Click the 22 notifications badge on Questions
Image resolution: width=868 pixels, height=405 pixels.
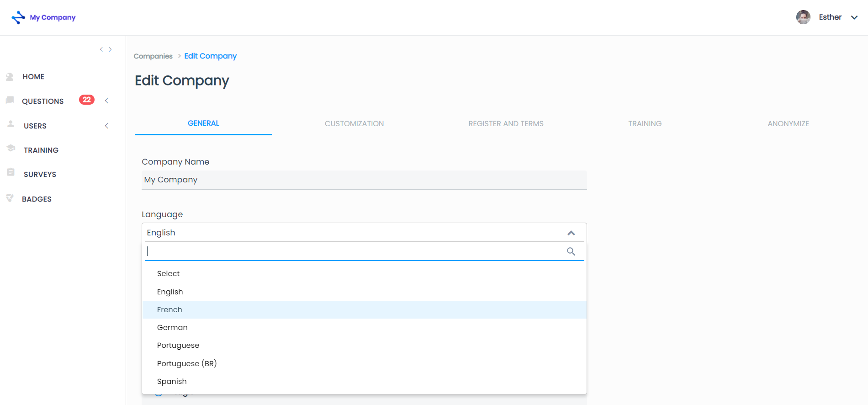[x=87, y=100]
